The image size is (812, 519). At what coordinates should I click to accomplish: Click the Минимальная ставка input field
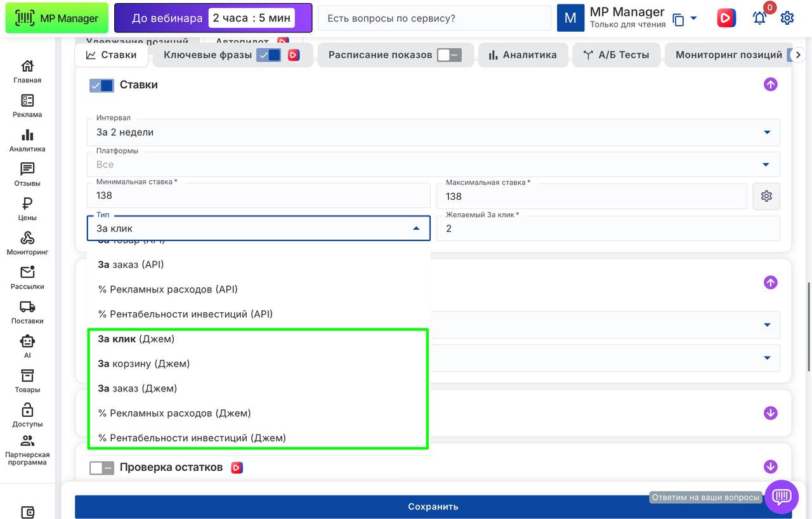point(259,196)
